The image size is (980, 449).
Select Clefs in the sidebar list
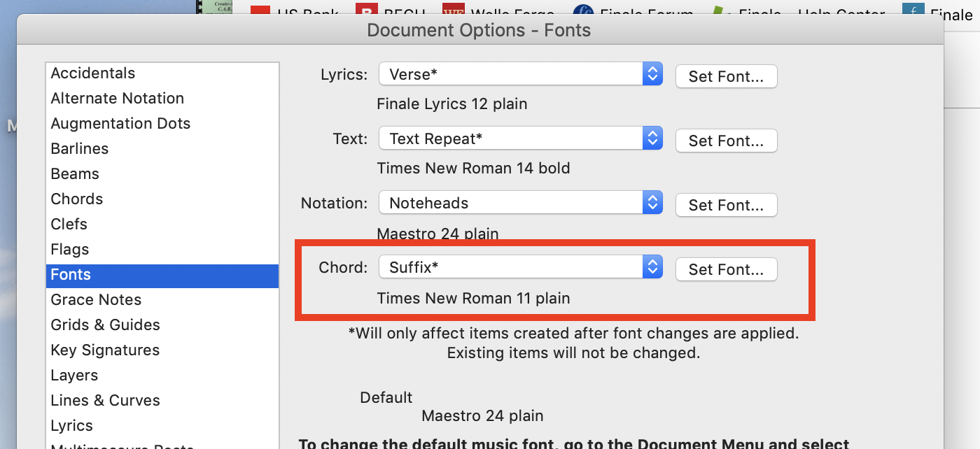pyautogui.click(x=69, y=224)
